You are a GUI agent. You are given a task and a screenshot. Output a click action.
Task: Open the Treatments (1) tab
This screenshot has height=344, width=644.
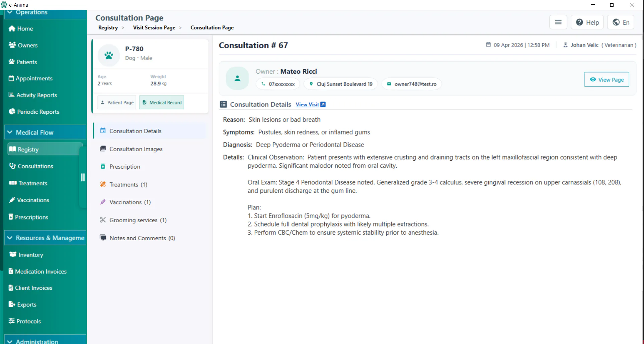(x=150, y=184)
